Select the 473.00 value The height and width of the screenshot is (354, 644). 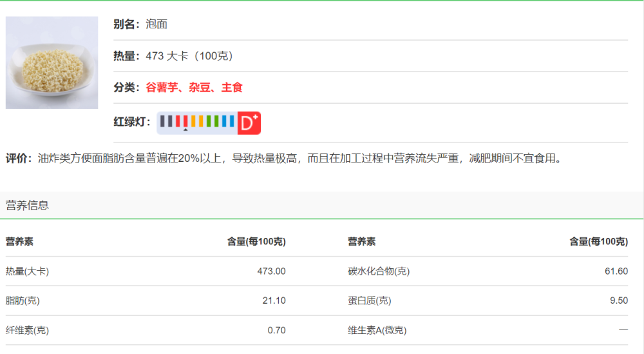click(272, 271)
